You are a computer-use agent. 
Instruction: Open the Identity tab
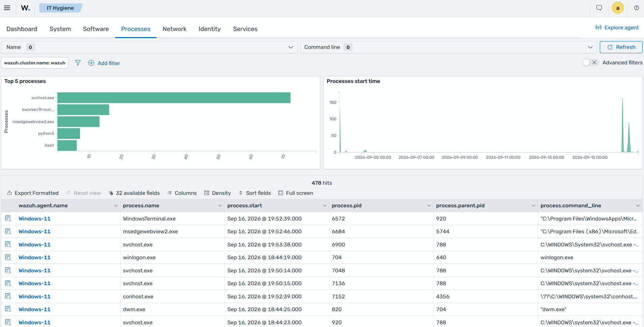(209, 29)
